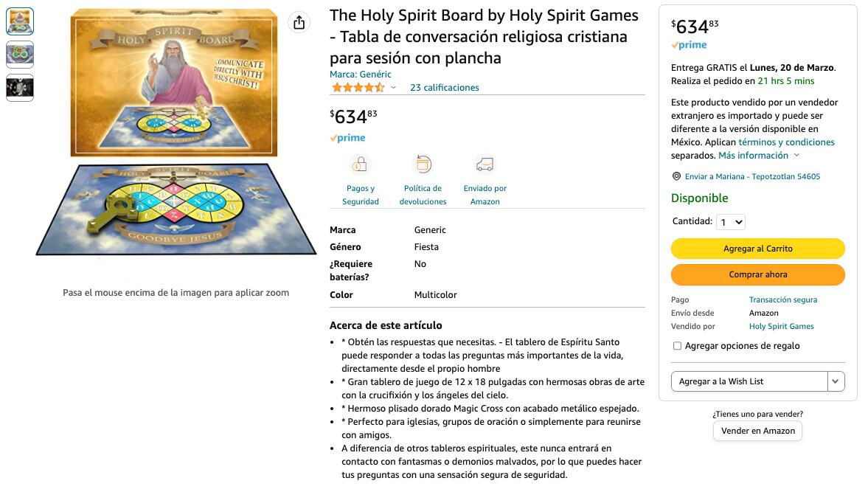Select the third product thumbnail
This screenshot has height=492, width=868.
[20, 87]
